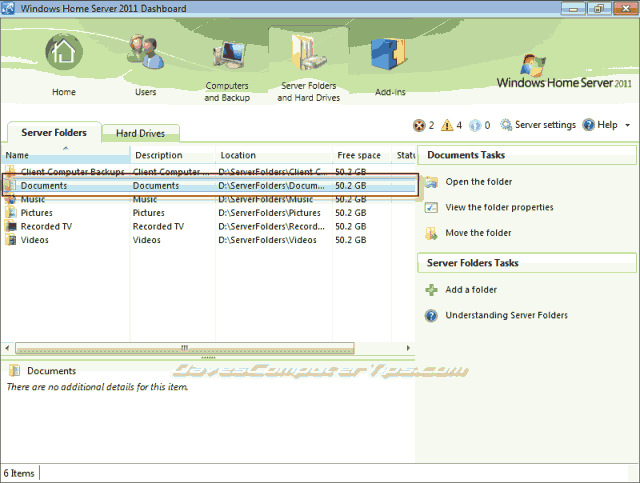
Task: Select the Videos folder name
Action: point(35,240)
